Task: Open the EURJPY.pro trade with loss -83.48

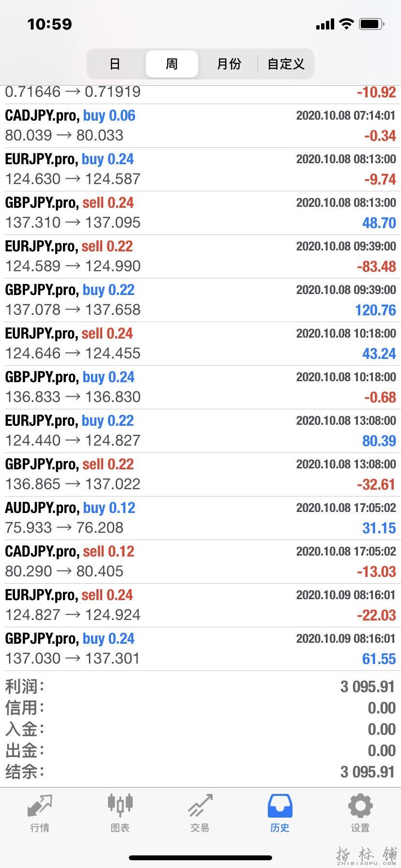Action: point(200,256)
